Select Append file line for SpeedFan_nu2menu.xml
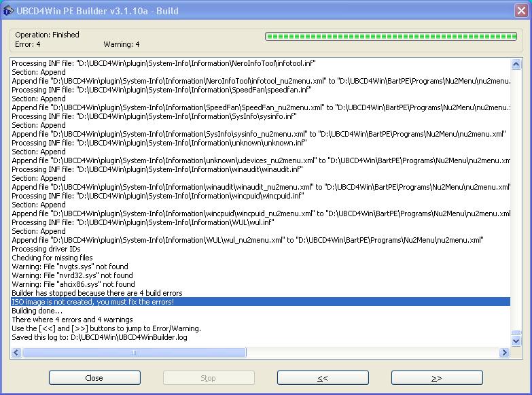This screenshot has height=395, width=532. (x=261, y=107)
